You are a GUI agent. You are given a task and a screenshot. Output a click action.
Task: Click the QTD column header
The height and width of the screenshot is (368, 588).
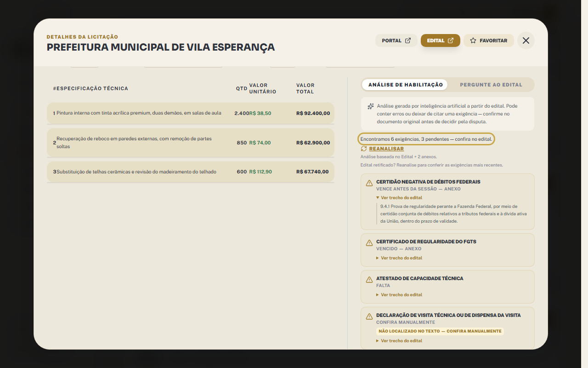pyautogui.click(x=242, y=88)
